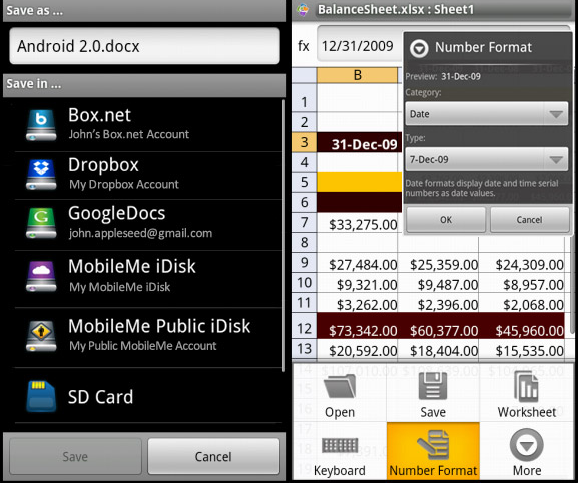Click the formula bar showing 12/31/2009
Screen dimensions: 578x483
360,46
